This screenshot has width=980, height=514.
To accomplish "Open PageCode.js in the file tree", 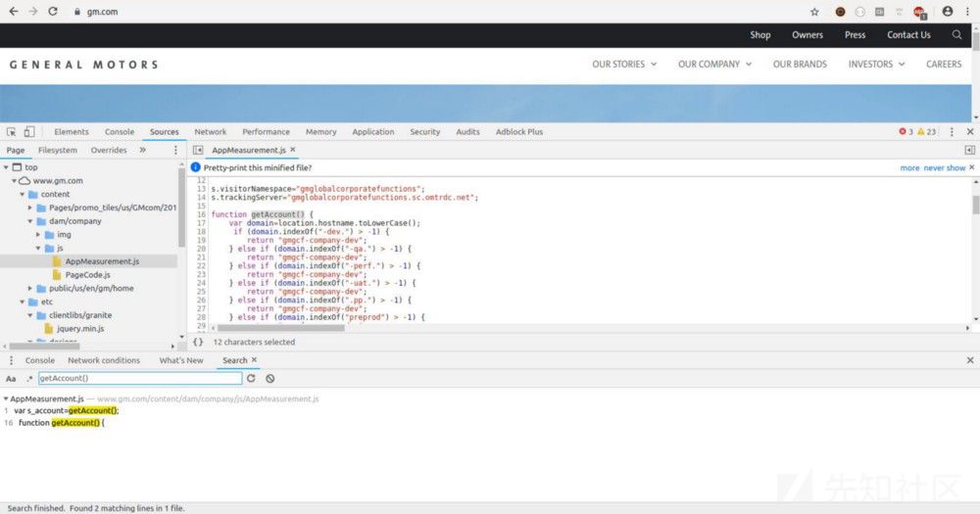I will pos(87,275).
